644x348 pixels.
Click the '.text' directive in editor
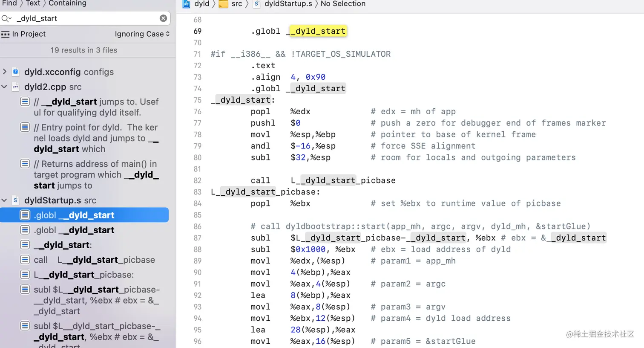pos(263,66)
